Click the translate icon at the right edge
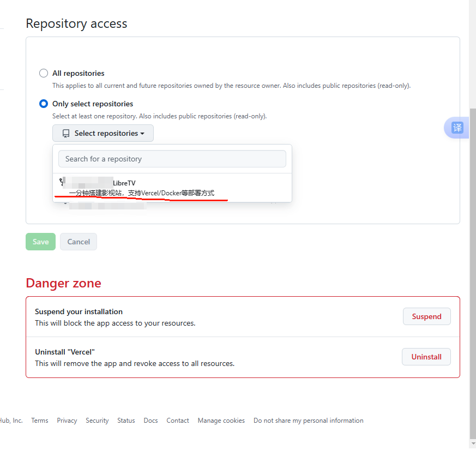 click(x=457, y=128)
